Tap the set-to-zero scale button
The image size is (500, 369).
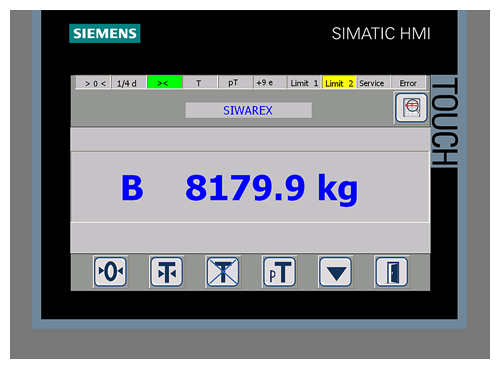[x=111, y=272]
